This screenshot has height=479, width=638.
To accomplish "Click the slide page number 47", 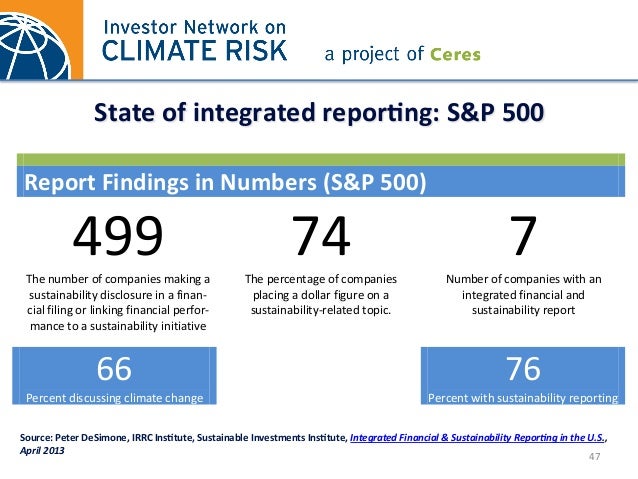I will 594,456.
